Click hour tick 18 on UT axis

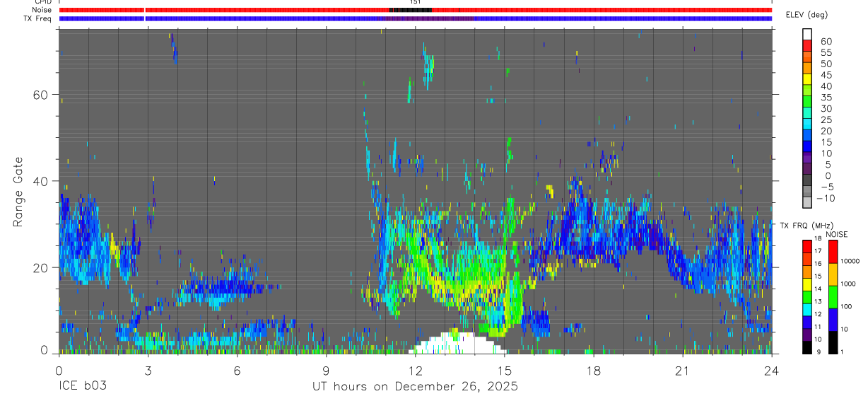coord(594,370)
